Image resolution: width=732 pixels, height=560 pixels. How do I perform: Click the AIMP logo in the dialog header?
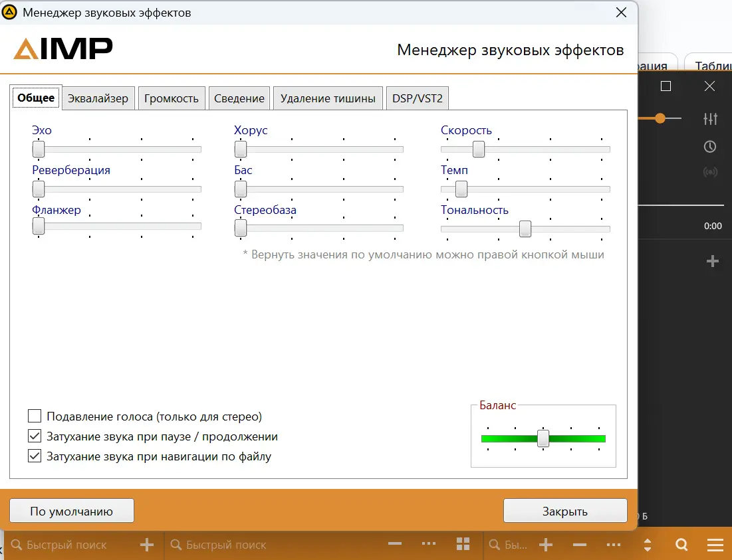(x=63, y=48)
